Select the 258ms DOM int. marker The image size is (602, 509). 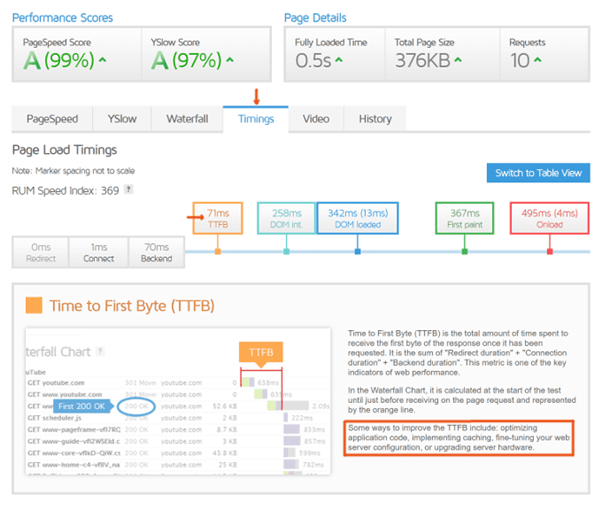(x=287, y=219)
